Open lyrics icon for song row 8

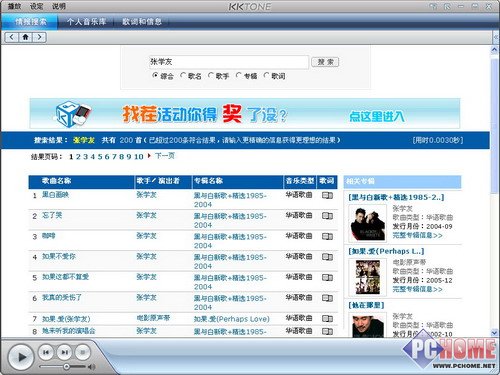coord(327,331)
